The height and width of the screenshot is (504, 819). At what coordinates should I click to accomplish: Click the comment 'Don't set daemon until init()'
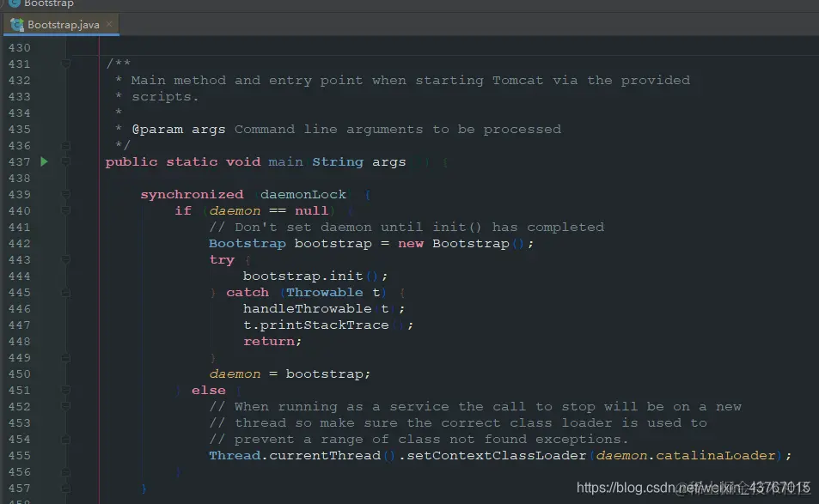tap(345, 228)
